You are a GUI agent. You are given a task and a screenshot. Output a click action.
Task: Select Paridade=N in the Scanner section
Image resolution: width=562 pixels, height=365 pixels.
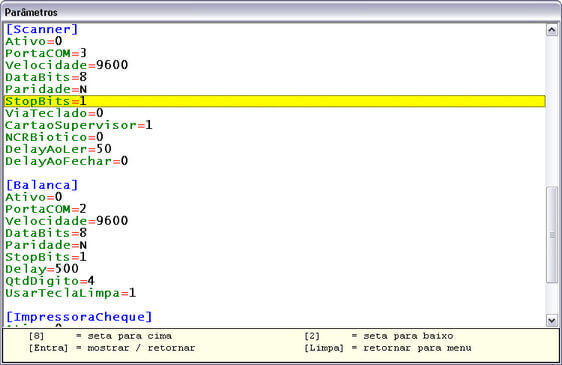tap(46, 89)
